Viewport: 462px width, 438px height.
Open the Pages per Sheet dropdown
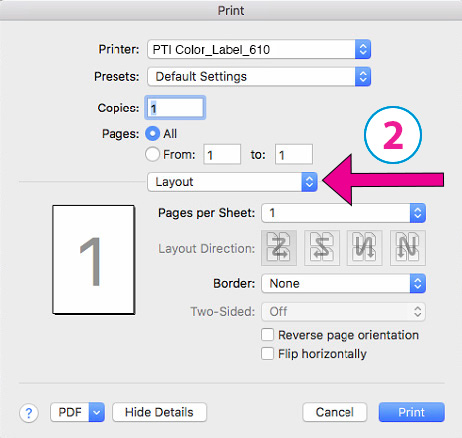343,213
